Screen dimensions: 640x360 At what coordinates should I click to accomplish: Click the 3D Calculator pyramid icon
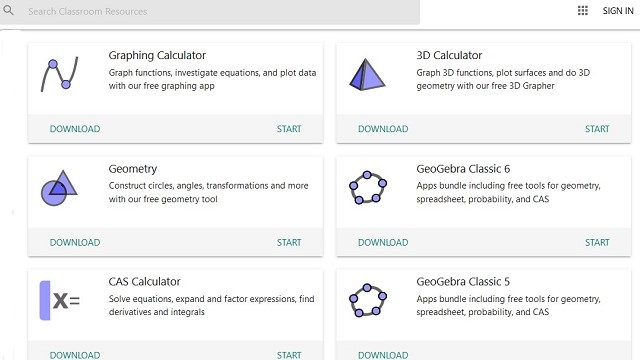[x=367, y=74]
